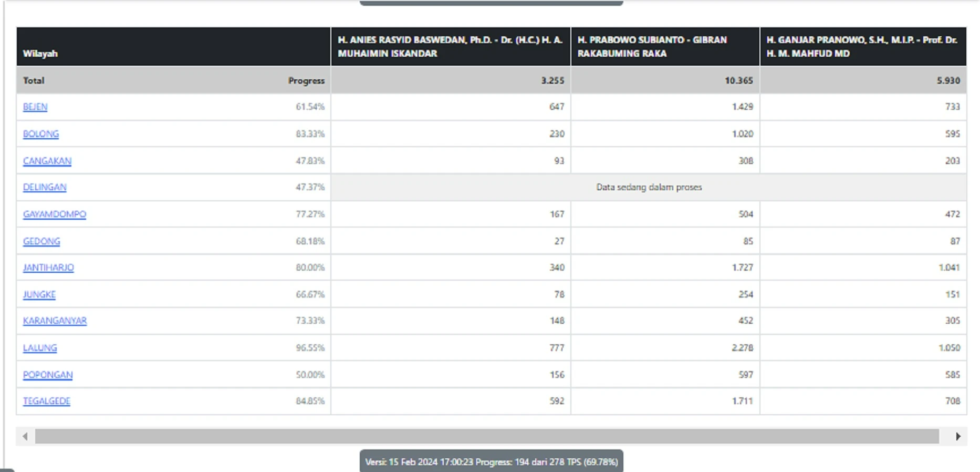Open the POPONGAN region link
The height and width of the screenshot is (472, 980).
click(x=48, y=375)
